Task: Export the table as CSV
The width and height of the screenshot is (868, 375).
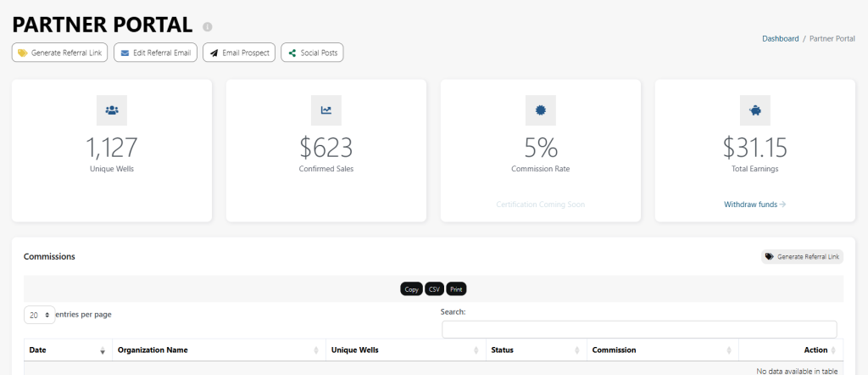Action: (x=434, y=289)
